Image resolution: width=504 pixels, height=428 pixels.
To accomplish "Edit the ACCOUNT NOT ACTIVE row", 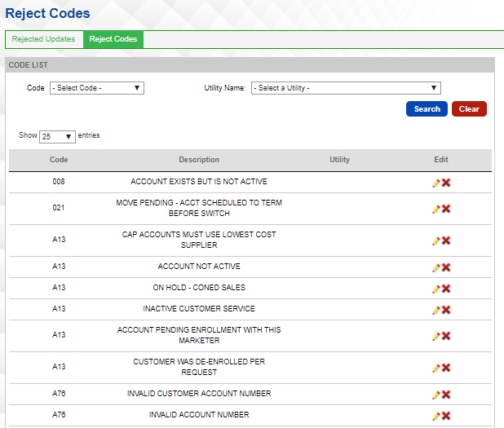I will (435, 267).
